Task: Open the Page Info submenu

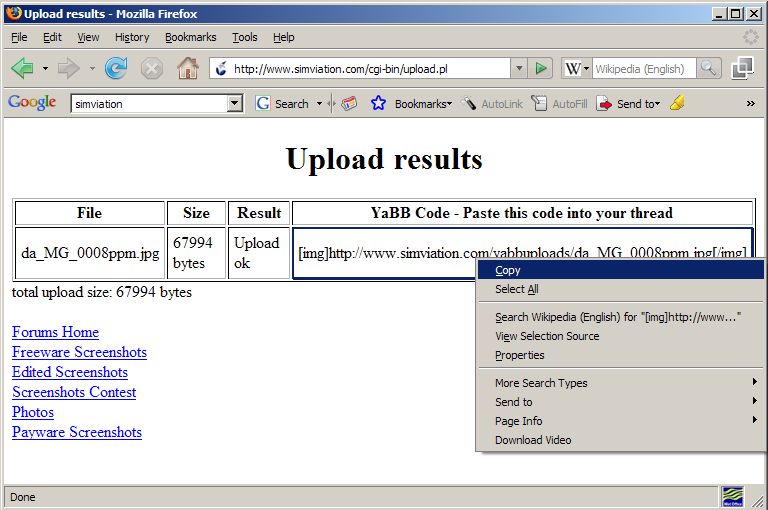Action: [x=519, y=421]
